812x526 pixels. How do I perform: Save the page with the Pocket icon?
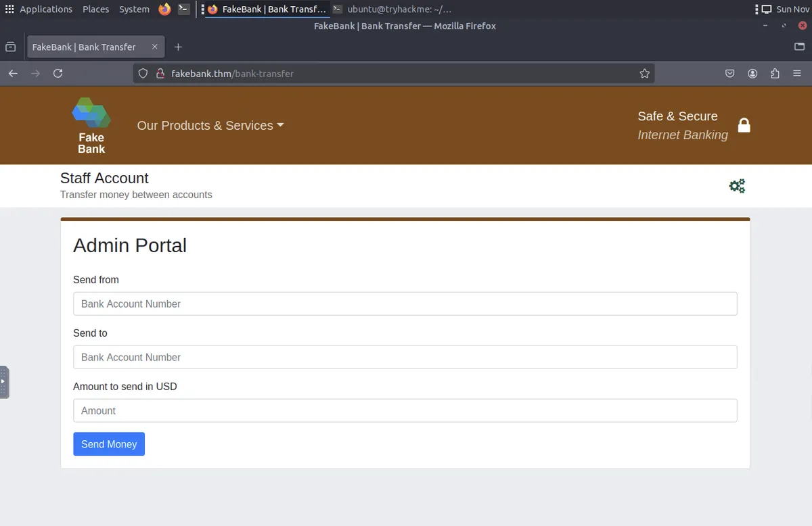pyautogui.click(x=729, y=73)
